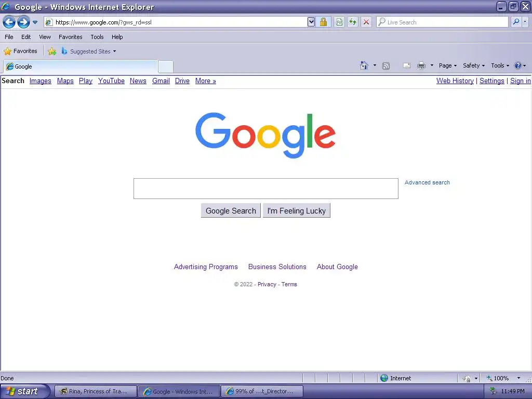
Task: Open the Page command bar menu
Action: click(x=448, y=65)
